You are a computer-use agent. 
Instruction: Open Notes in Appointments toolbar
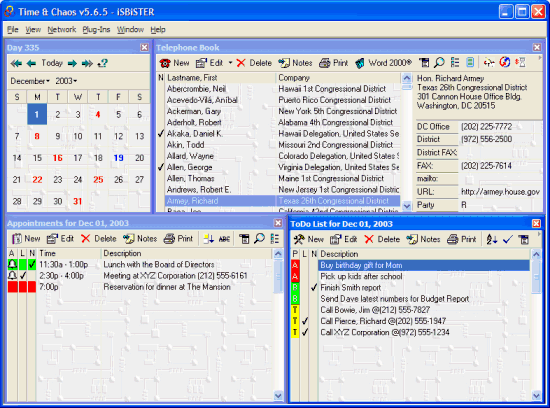(x=140, y=239)
